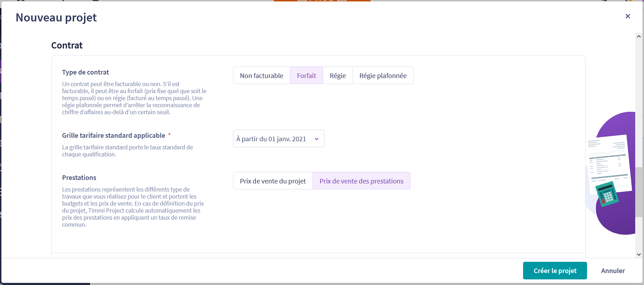Click the Type de contract label
Screen dimensions: 644x285
point(85,72)
